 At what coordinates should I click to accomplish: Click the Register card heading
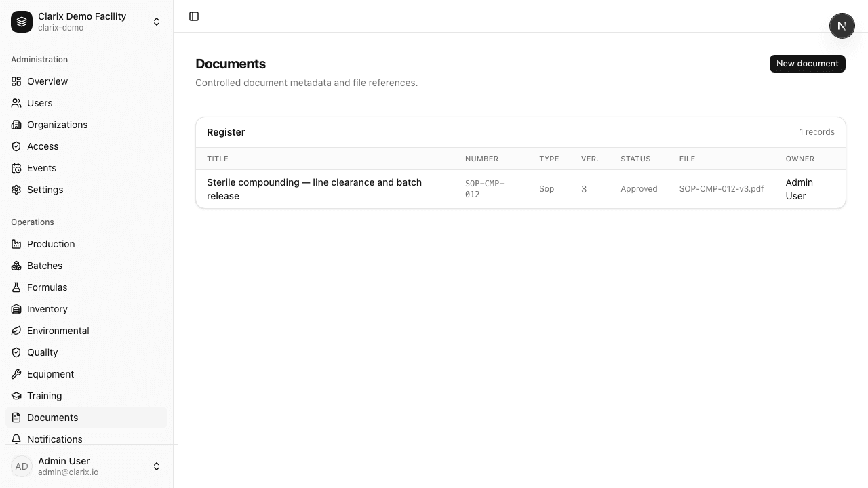pos(226,132)
